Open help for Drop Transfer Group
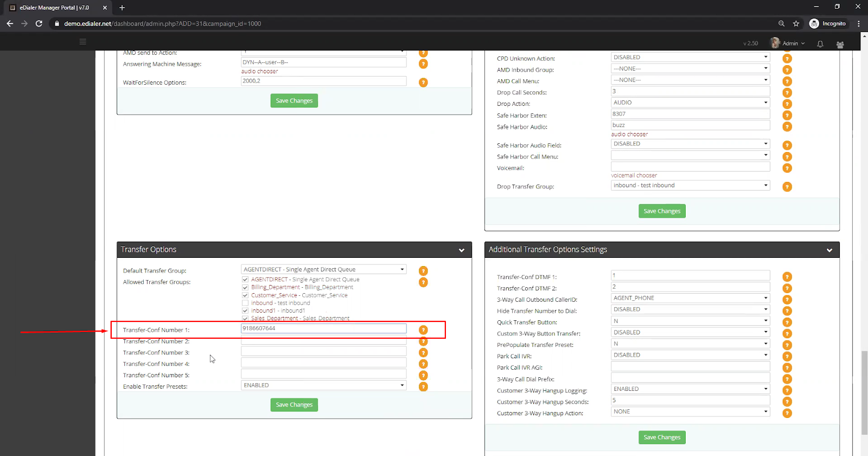Viewport: 868px width, 456px height. click(787, 187)
